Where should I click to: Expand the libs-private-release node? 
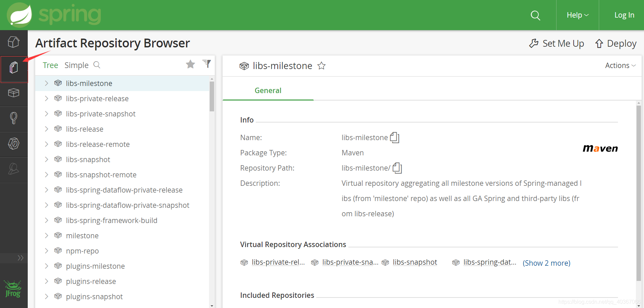pyautogui.click(x=46, y=98)
